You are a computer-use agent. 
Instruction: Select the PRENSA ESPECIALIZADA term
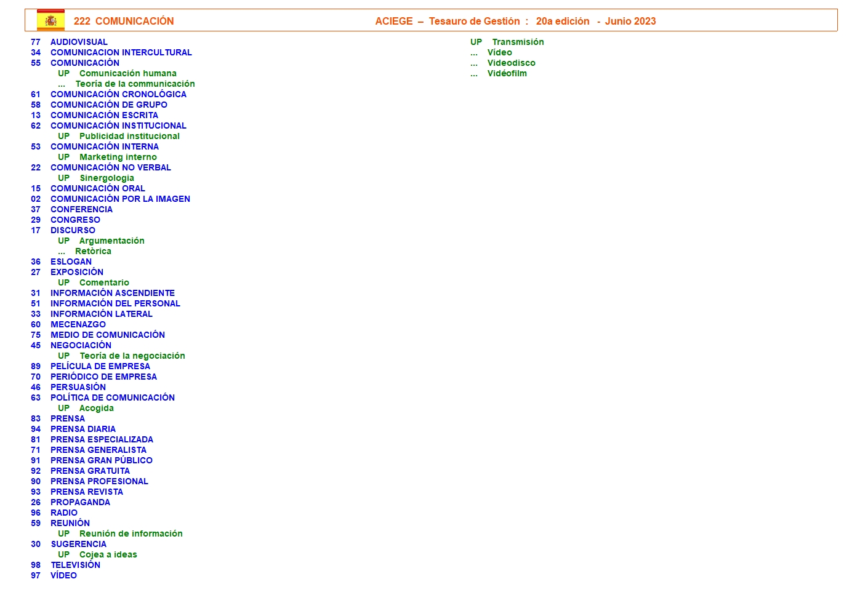(102, 439)
